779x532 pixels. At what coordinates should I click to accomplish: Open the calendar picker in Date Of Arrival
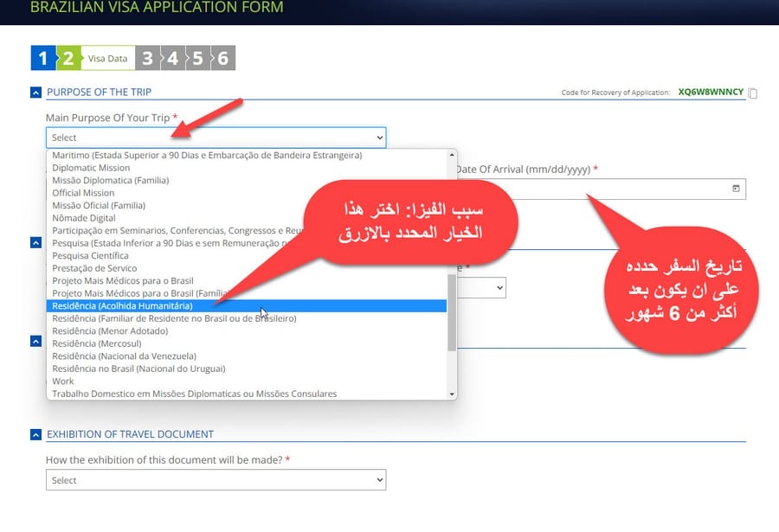[x=736, y=189]
